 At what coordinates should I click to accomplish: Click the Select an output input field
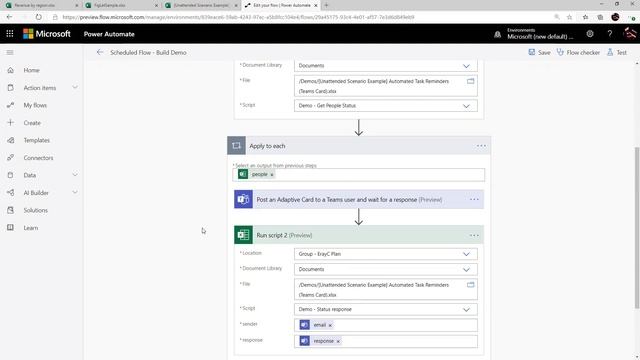[359, 175]
